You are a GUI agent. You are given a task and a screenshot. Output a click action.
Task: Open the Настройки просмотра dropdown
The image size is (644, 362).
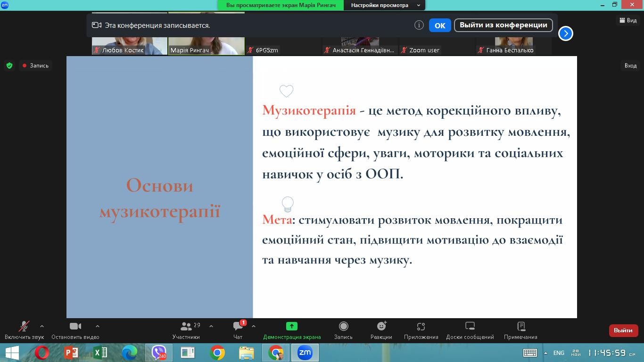(385, 5)
